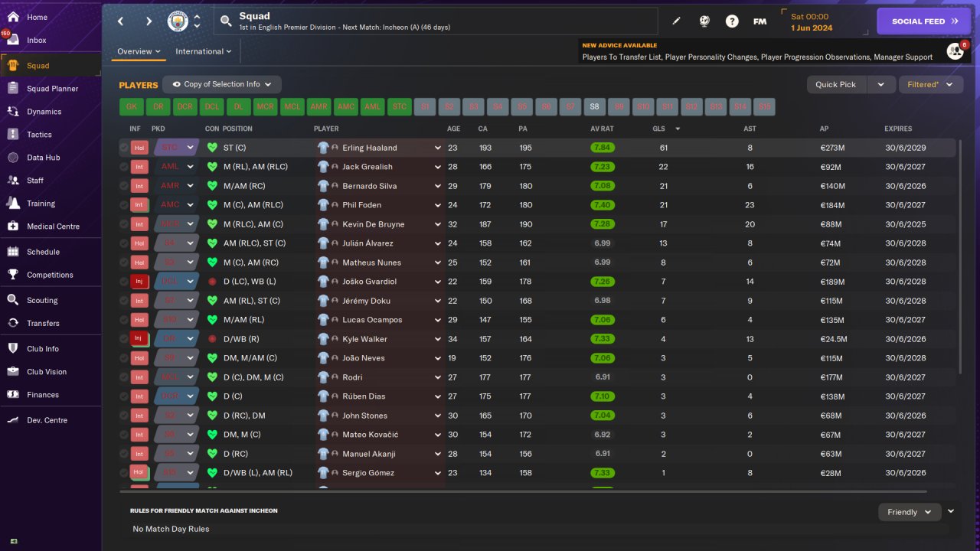Screen dimensions: 980x551
Task: Toggle the selection tick for John Stones
Action: pos(124,416)
